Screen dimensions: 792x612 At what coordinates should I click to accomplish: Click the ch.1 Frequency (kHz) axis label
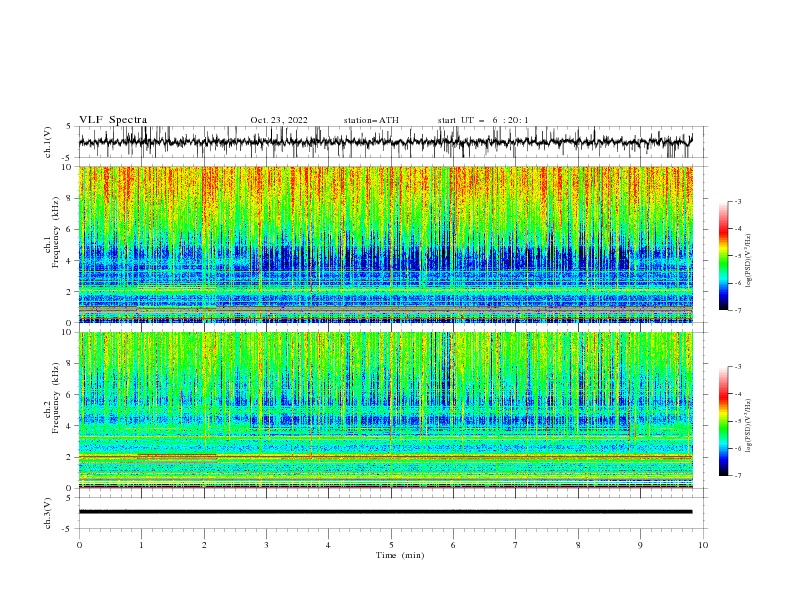(x=52, y=244)
